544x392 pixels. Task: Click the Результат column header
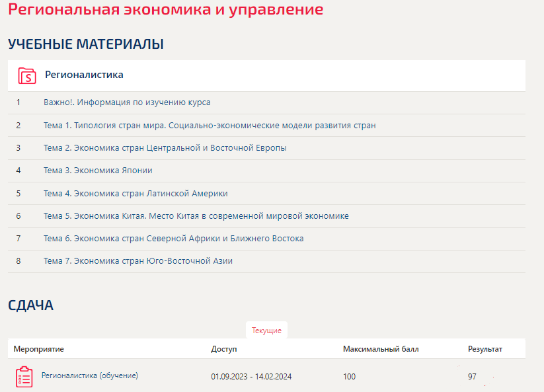tap(485, 349)
